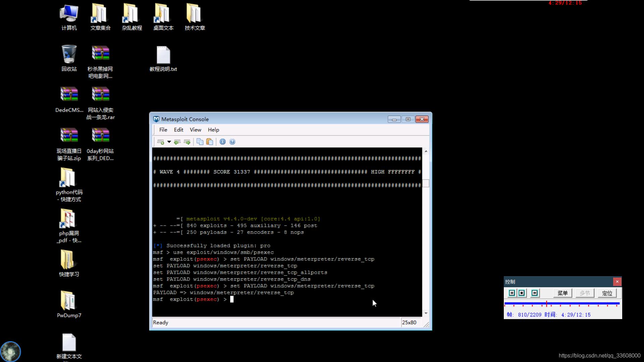Viewport: 644px width, 362px height.
Task: Select the 秒杀黑掉网吧电影网 archive icon
Action: click(x=100, y=62)
